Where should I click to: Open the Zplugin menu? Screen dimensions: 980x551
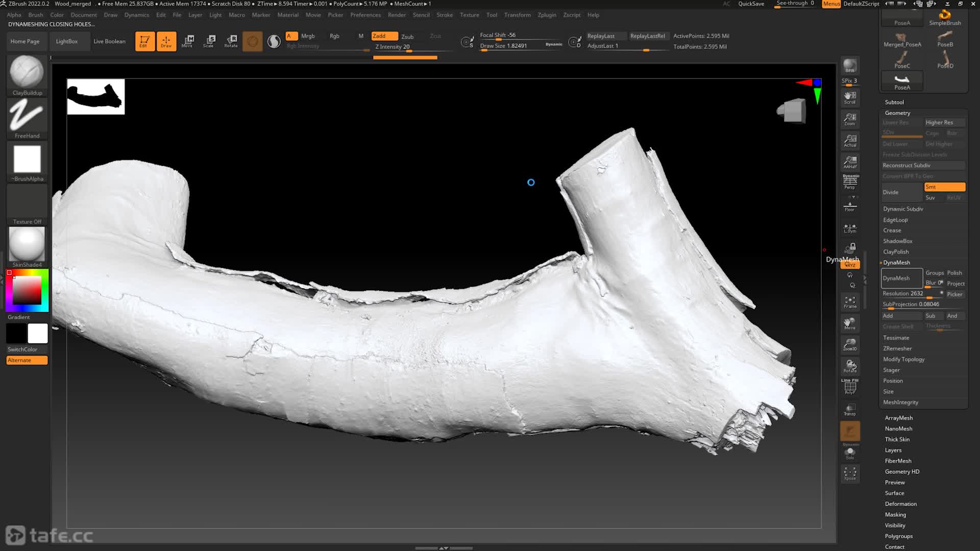(x=547, y=15)
